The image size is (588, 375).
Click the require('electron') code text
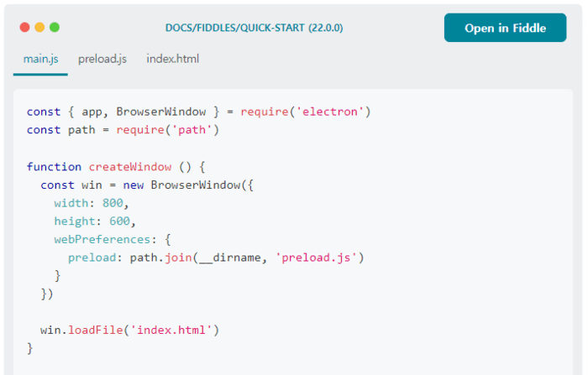point(306,112)
